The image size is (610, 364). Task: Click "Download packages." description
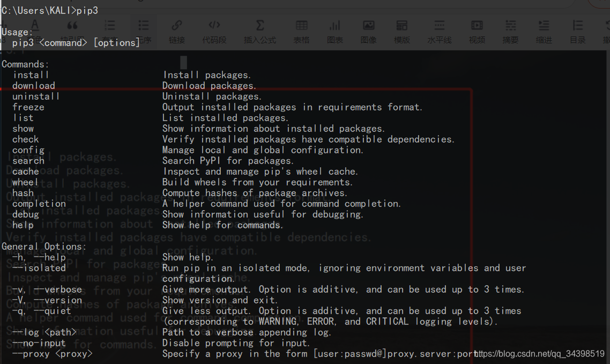point(209,86)
